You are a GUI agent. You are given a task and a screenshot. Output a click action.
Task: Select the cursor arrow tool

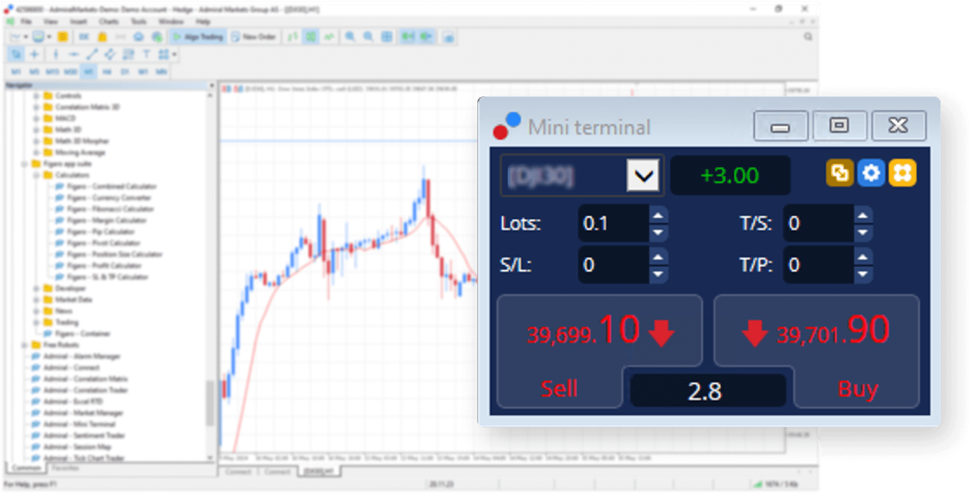(16, 54)
